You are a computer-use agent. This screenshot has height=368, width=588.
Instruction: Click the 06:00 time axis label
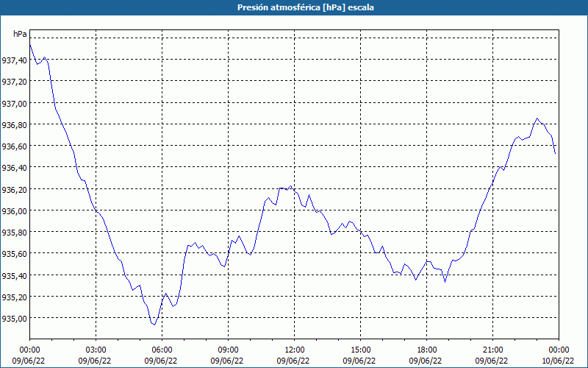(162, 350)
